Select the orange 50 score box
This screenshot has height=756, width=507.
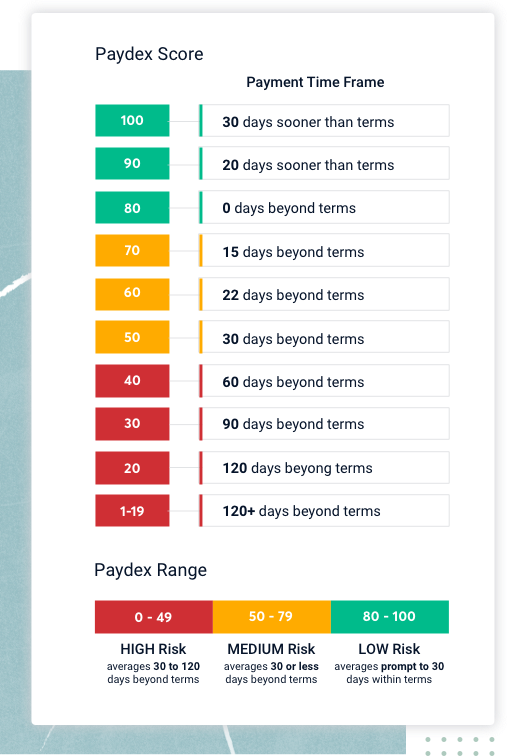132,337
